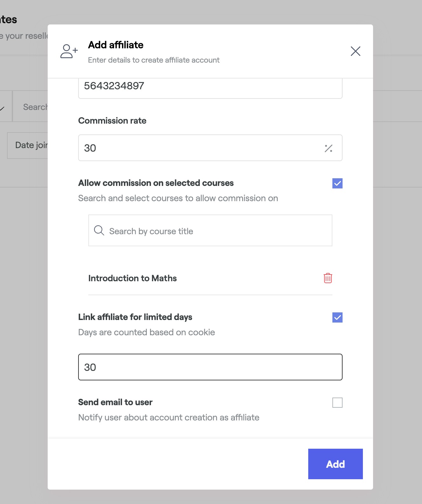The image size is (422, 504).
Task: Click the add-user icon in the dialog header
Action: 69,51
